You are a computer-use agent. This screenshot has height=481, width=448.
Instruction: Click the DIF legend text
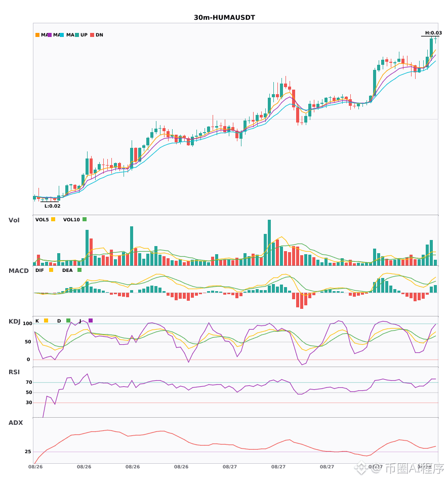click(x=39, y=270)
